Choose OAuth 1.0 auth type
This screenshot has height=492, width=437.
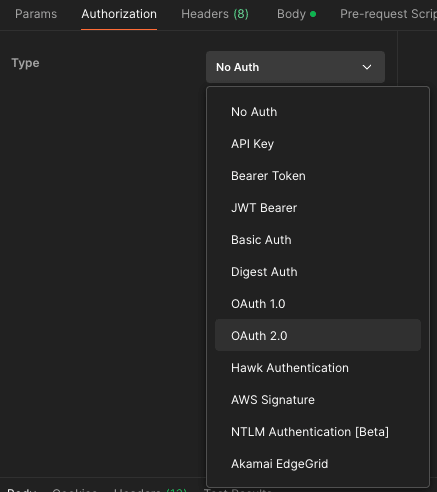(318, 304)
